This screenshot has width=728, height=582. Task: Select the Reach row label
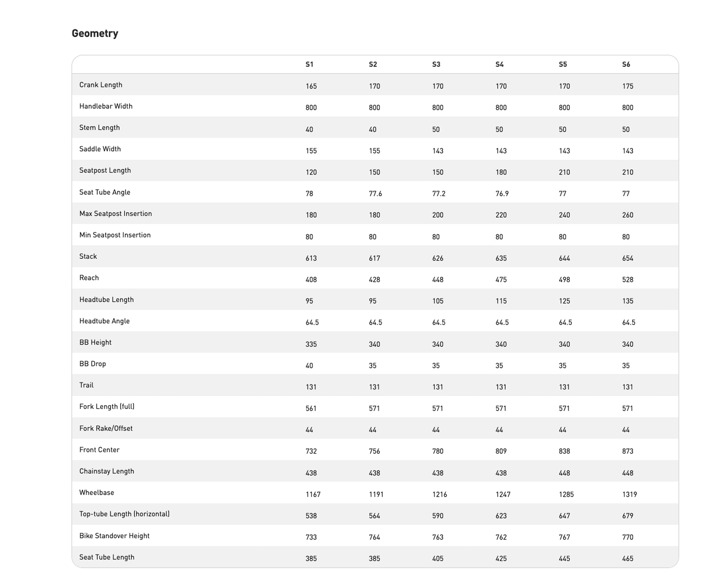pos(89,278)
